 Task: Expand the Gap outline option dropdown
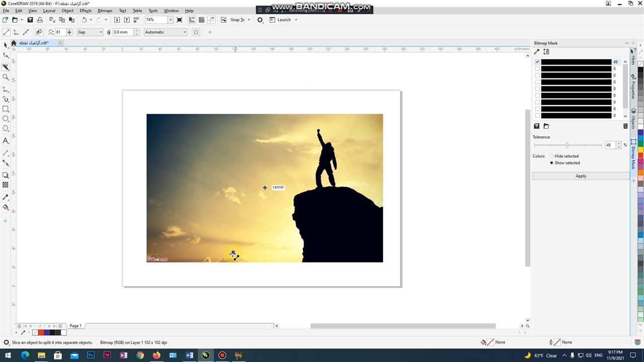(x=101, y=32)
